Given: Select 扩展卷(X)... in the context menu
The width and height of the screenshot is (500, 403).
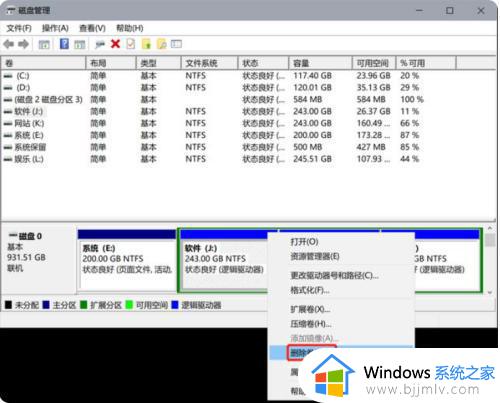Looking at the screenshot, I should pyautogui.click(x=310, y=309).
